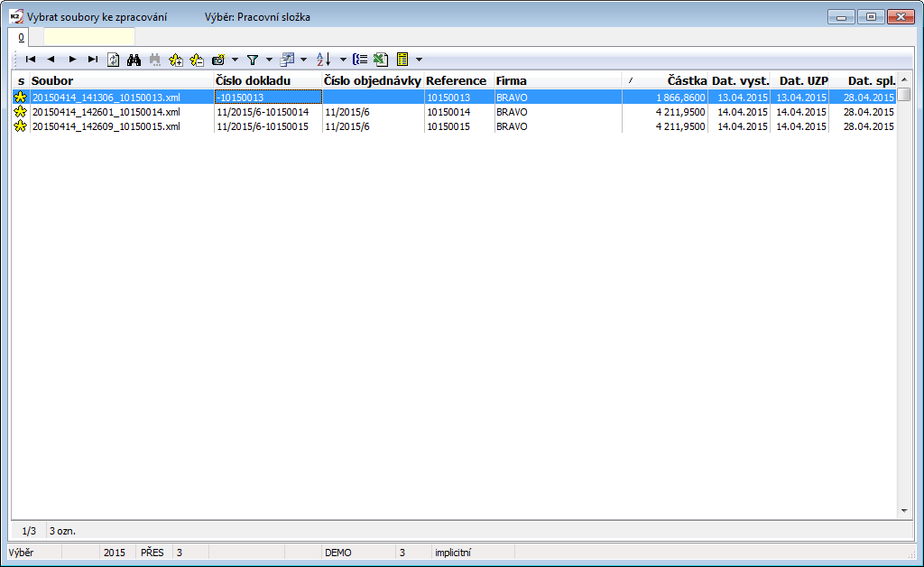This screenshot has width=924, height=567.
Task: Mark records with star plus icon
Action: (x=176, y=60)
